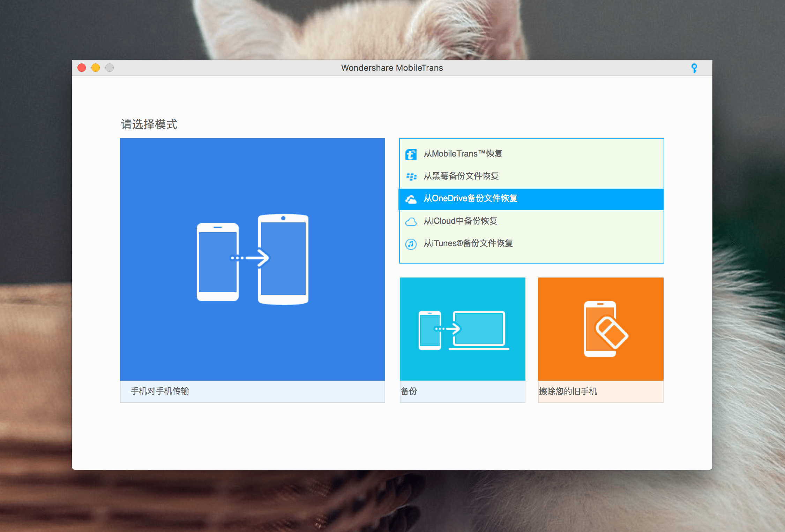Click the 备份 label
The height and width of the screenshot is (532, 785).
(409, 392)
